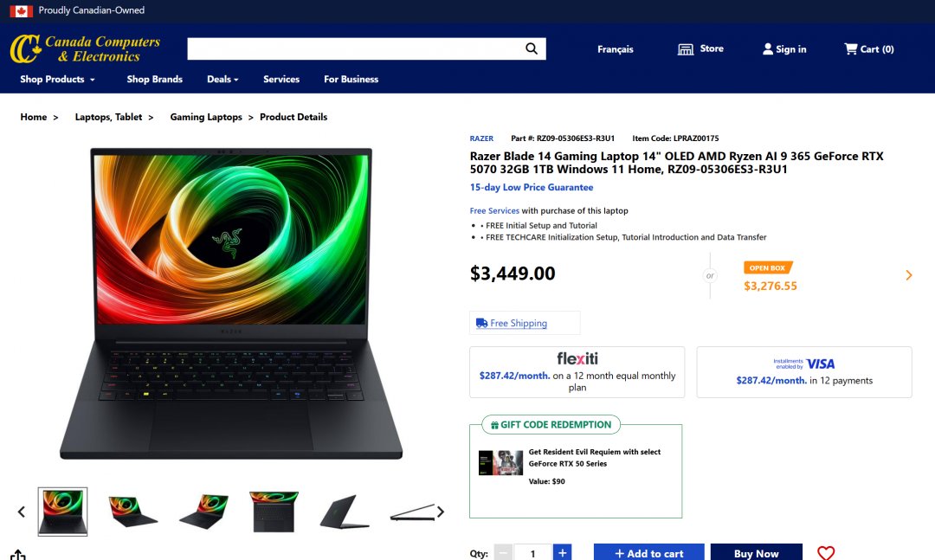935x560 pixels.
Task: Decrease quantity with minus button
Action: [503, 552]
